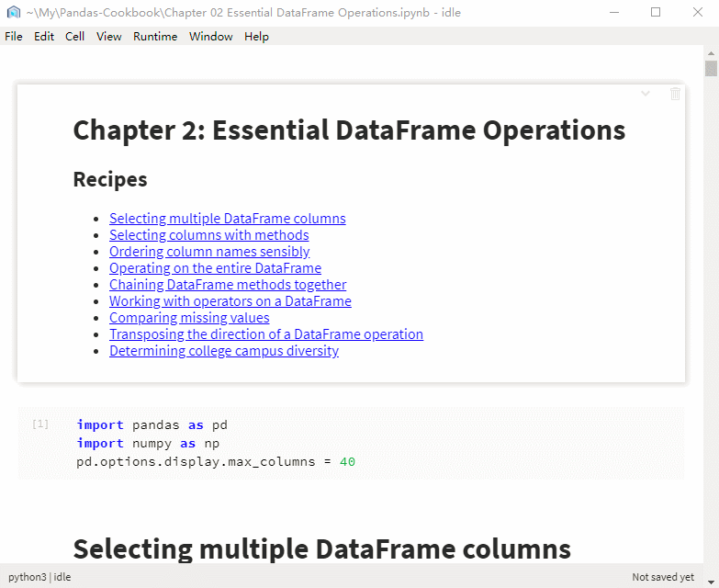The image size is (719, 588).
Task: Open the Help menu
Action: pyautogui.click(x=256, y=37)
